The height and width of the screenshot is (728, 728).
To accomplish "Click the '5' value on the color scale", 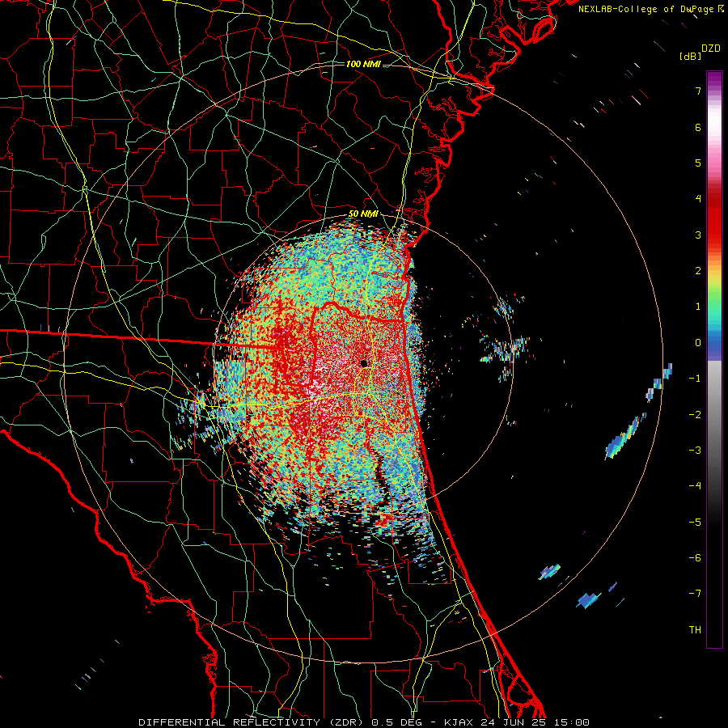I will tap(698, 163).
